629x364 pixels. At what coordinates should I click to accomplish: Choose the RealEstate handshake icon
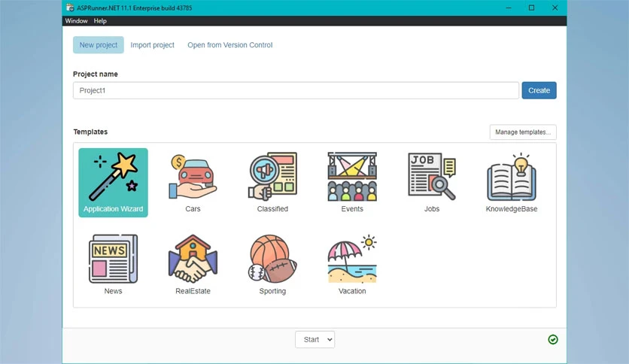coord(193,259)
